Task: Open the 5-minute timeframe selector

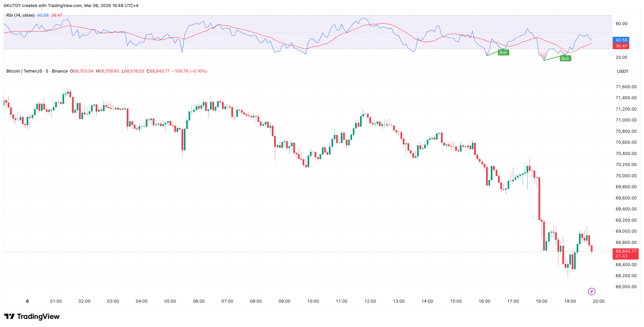Action: [46, 71]
